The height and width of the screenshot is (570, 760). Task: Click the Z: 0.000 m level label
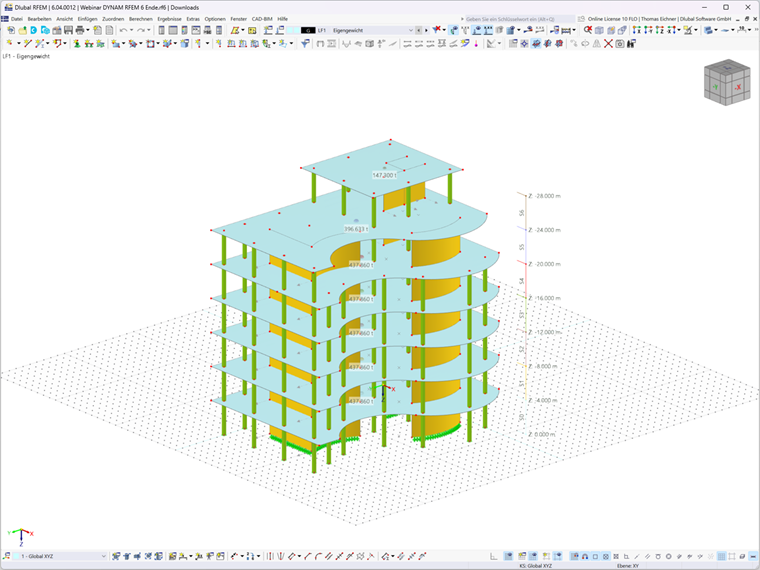click(542, 434)
